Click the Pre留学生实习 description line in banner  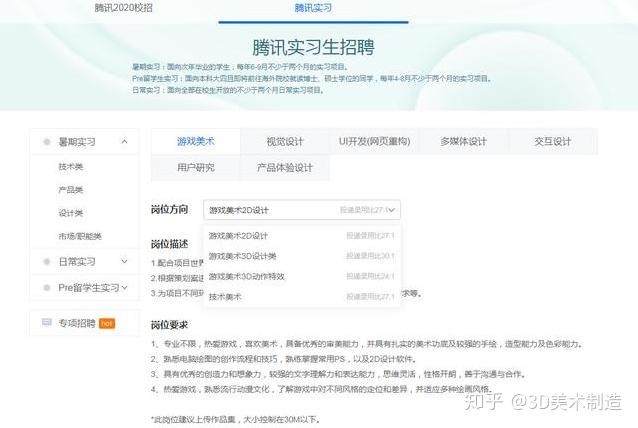[312, 79]
